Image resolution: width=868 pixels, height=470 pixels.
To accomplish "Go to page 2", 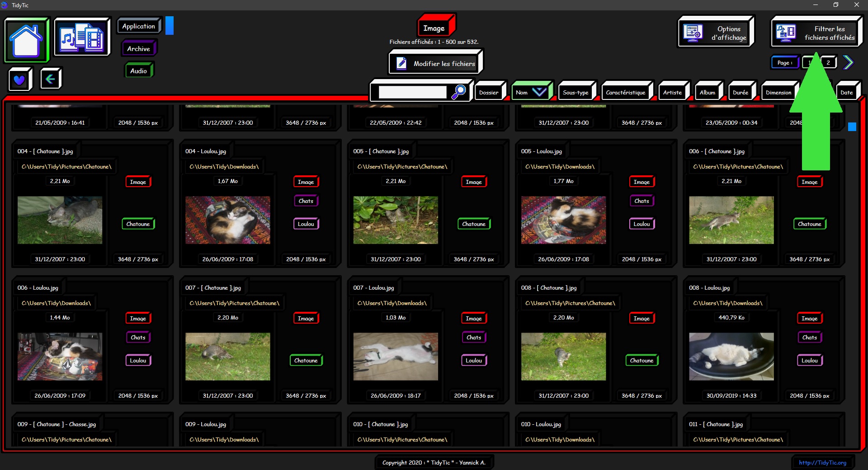I will (828, 62).
